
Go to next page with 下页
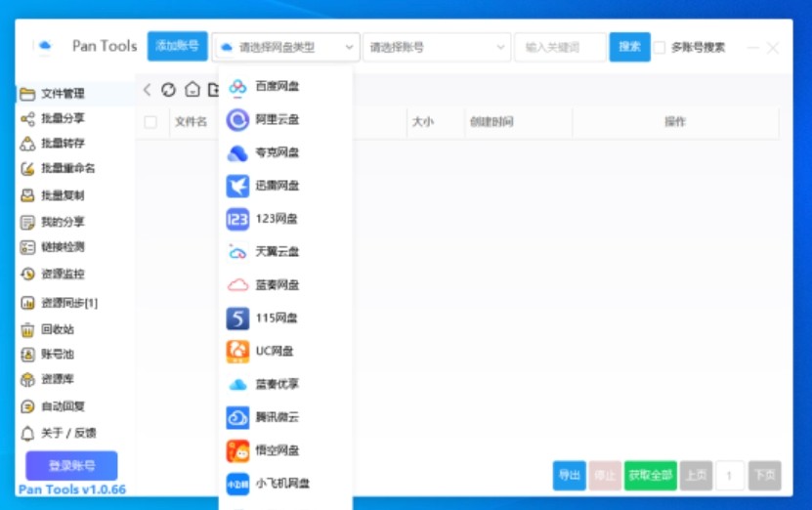point(764,475)
